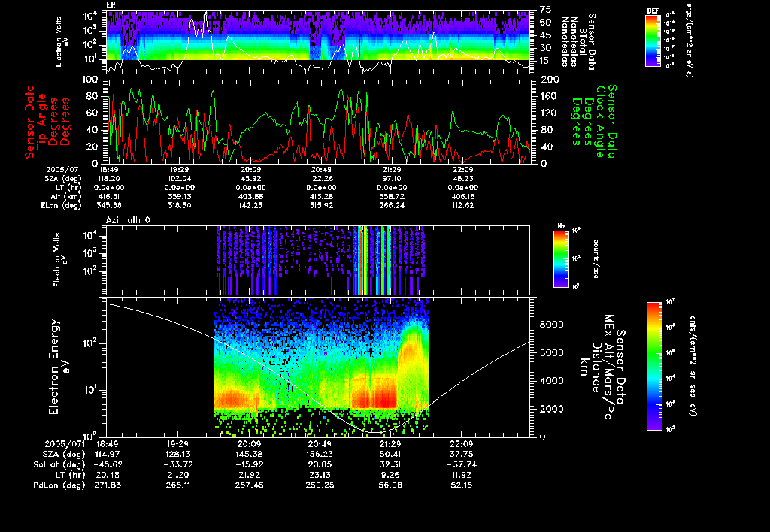Click the SZA value '50.41'
Image resolution: width=770 pixels, height=532 pixels.
click(390, 455)
